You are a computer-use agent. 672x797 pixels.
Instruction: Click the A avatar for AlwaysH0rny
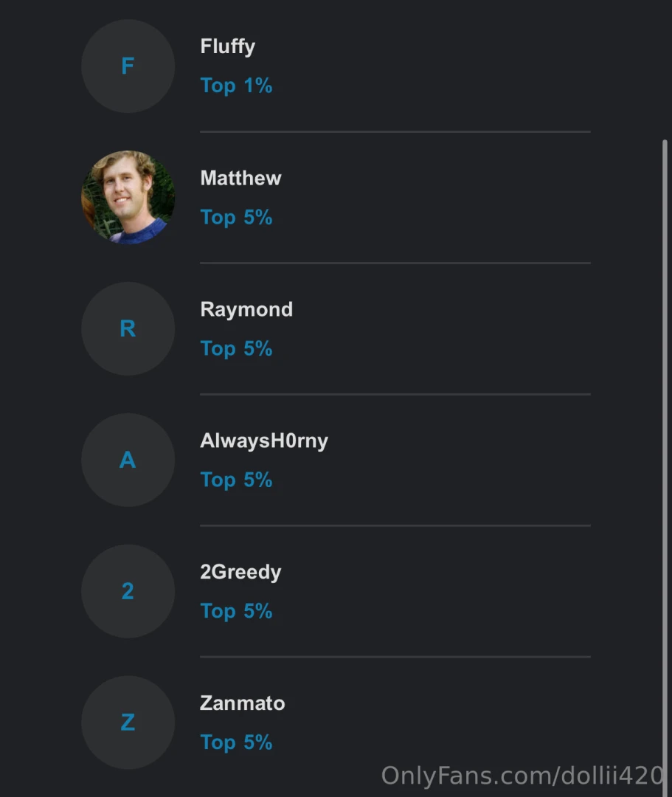[128, 460]
